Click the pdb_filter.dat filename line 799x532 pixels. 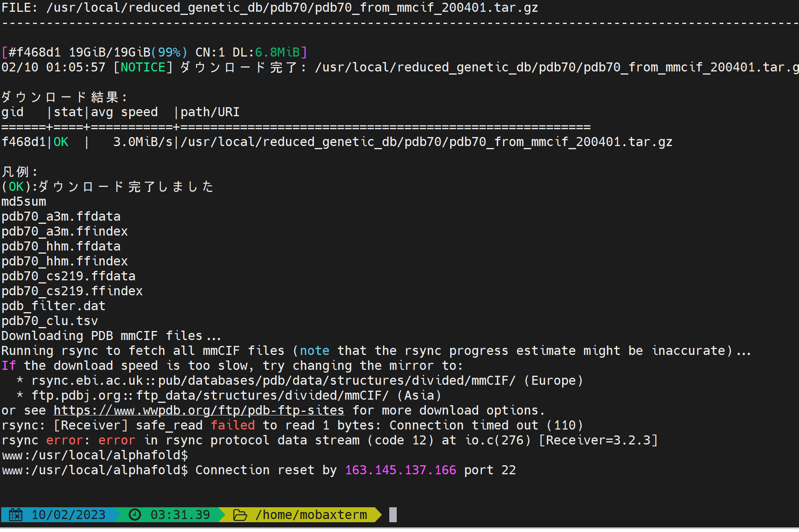point(53,306)
